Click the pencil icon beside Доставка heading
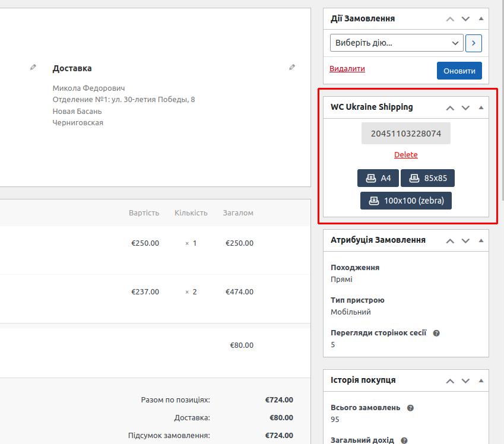 pos(292,68)
